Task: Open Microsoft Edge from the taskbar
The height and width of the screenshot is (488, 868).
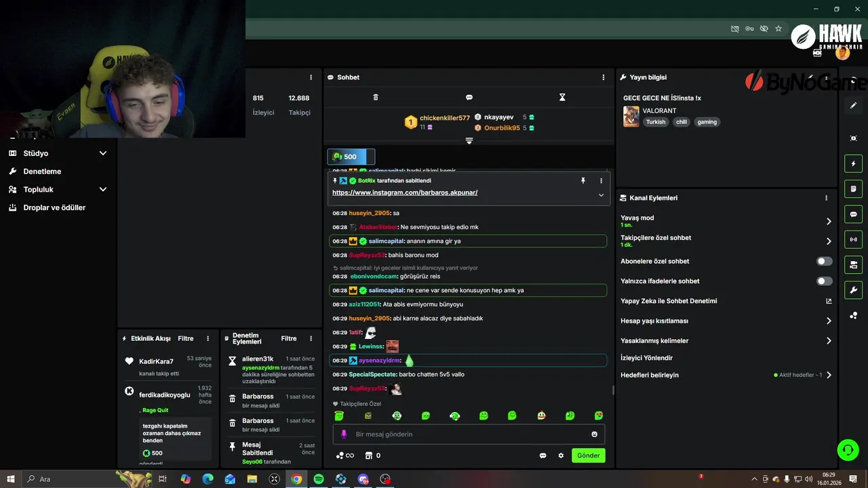Action: (208, 479)
